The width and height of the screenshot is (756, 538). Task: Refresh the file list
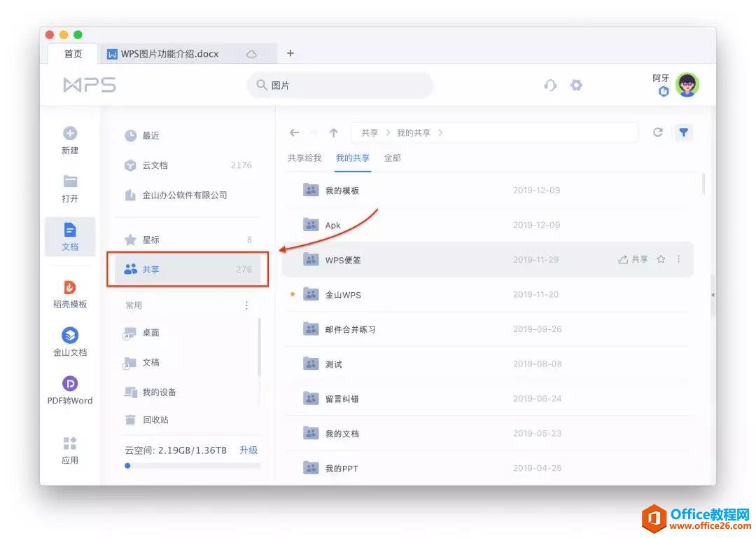click(657, 132)
